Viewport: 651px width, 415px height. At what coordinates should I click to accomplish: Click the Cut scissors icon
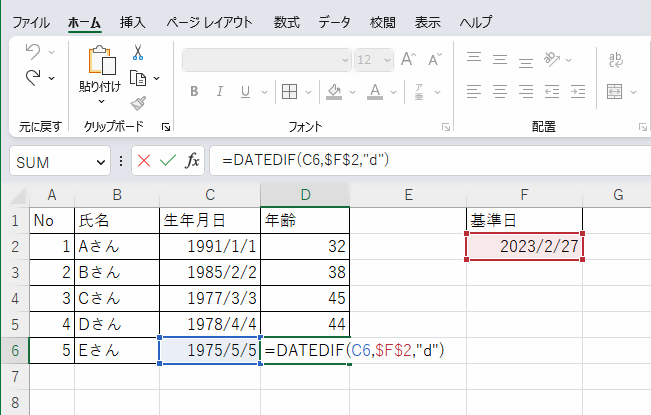(138, 52)
